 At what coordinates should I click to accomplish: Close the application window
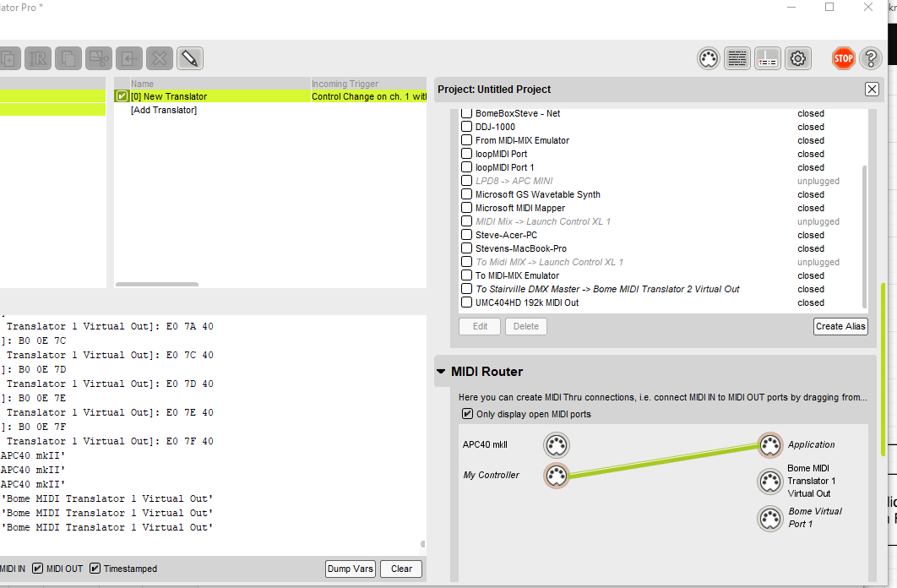pos(867,8)
